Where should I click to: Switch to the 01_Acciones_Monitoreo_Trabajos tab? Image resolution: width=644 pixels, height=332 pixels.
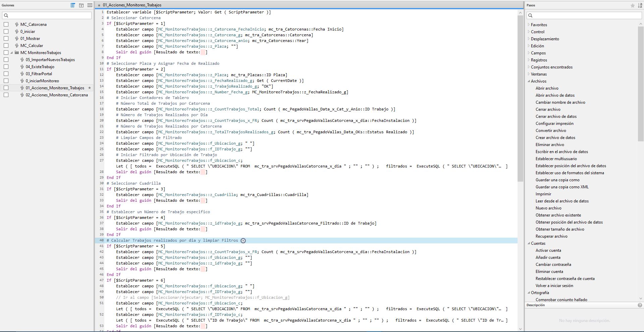point(132,5)
